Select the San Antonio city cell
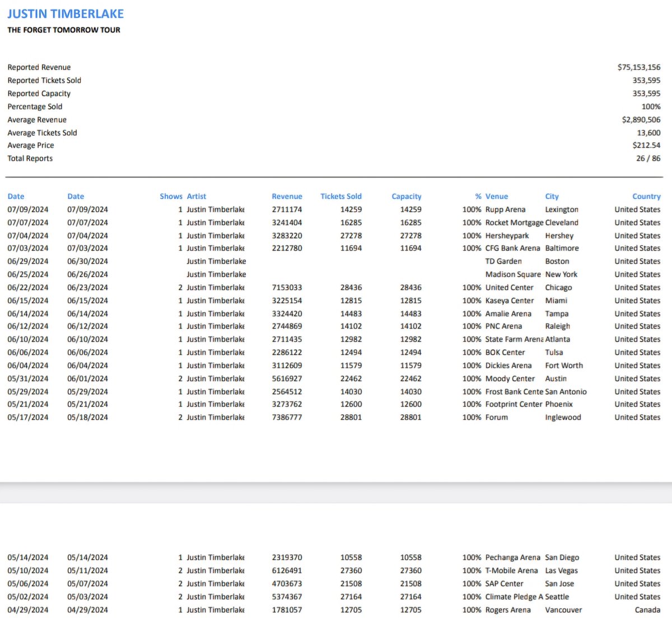This screenshot has width=672, height=624. [x=566, y=392]
